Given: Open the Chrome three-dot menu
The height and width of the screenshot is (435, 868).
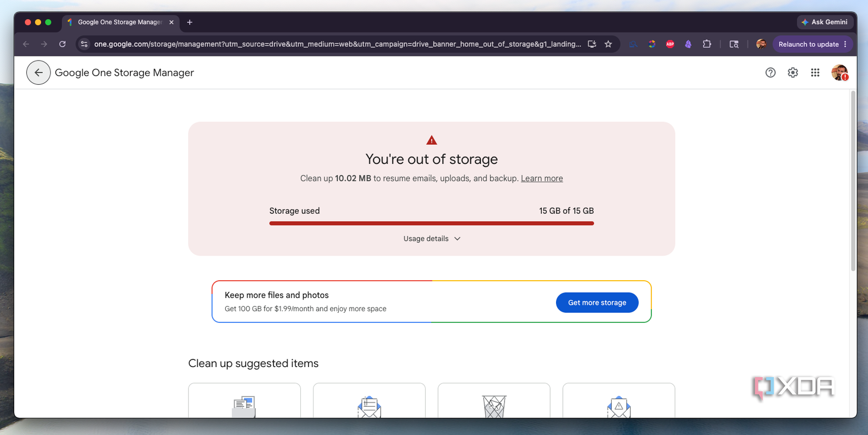Looking at the screenshot, I should coord(845,44).
